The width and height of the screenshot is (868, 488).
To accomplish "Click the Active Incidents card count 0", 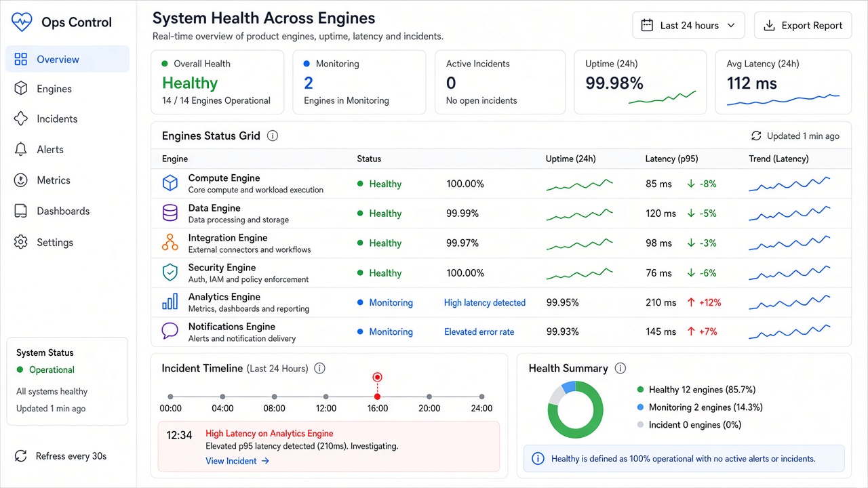I will pyautogui.click(x=451, y=83).
